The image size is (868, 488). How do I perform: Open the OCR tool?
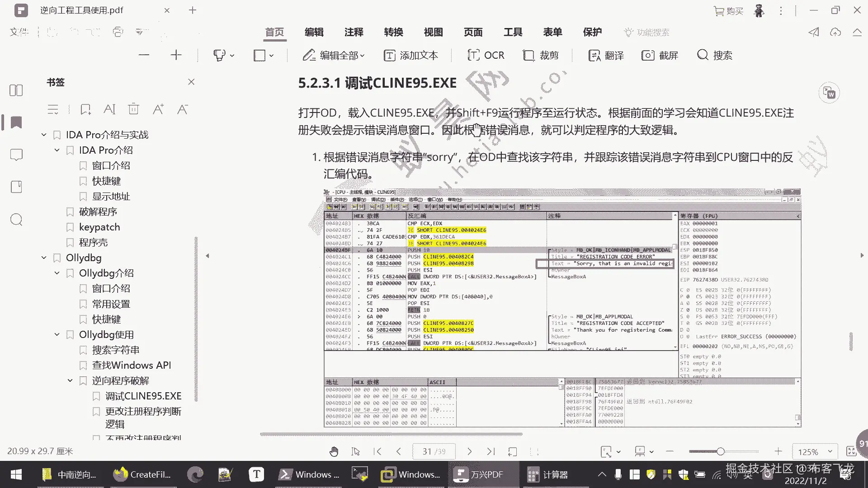pyautogui.click(x=486, y=55)
